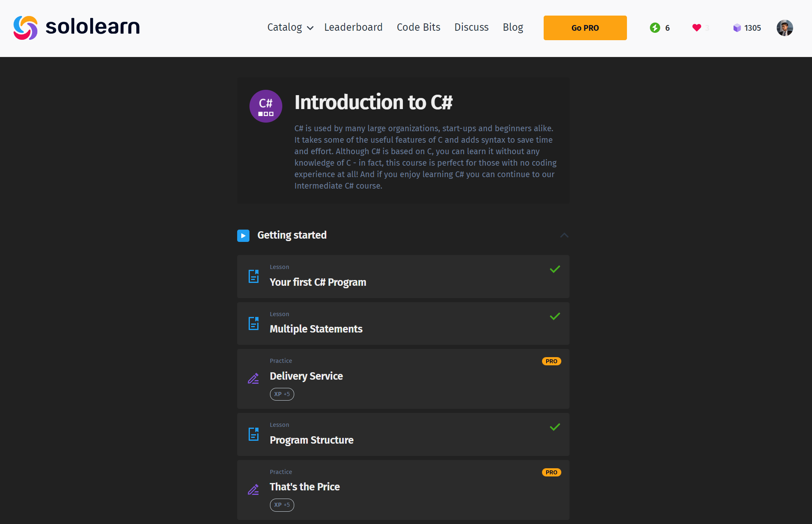This screenshot has height=524, width=812.
Task: Click the lesson document icon for Program Structure
Action: [x=253, y=434]
